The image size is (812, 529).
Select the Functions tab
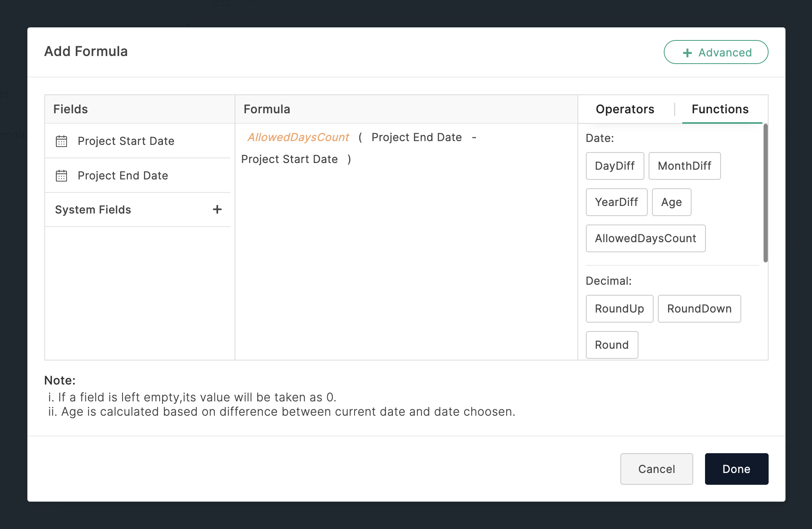pyautogui.click(x=720, y=109)
